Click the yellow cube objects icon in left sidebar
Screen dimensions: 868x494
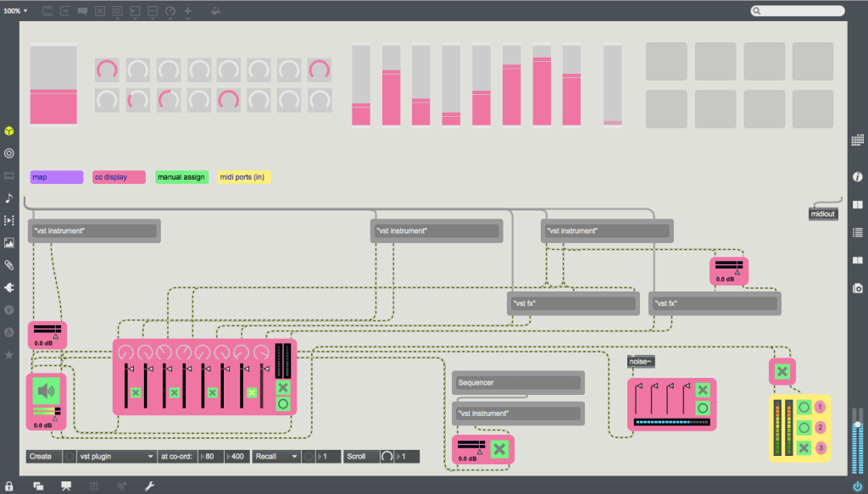9,131
